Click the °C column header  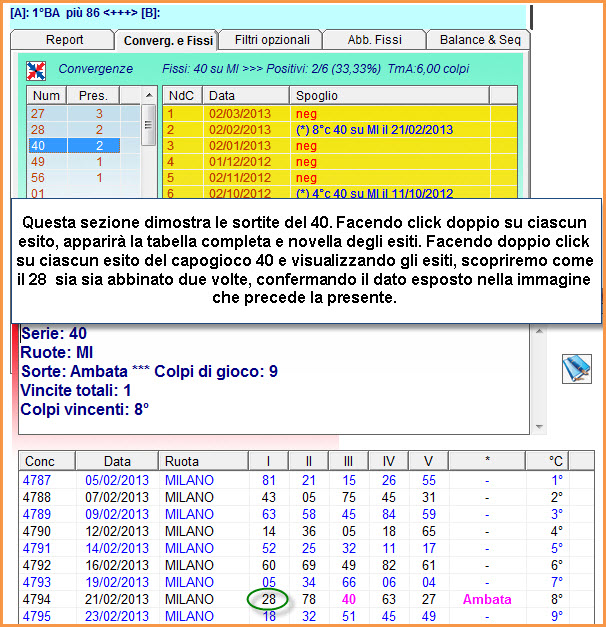click(x=547, y=461)
